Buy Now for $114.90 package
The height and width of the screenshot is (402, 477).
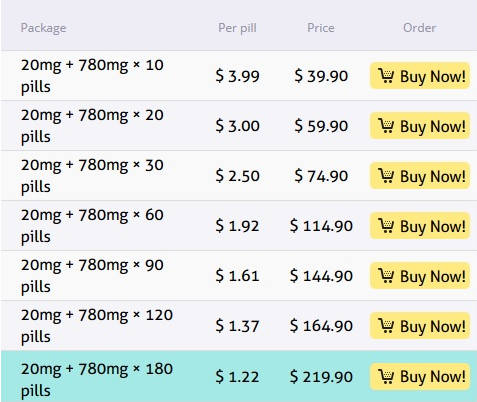pyautogui.click(x=420, y=226)
